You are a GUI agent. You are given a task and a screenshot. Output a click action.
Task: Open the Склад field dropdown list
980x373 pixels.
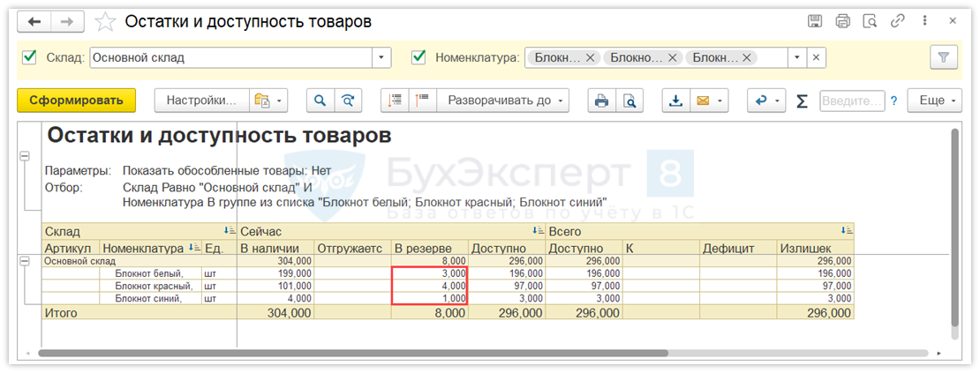coord(381,57)
